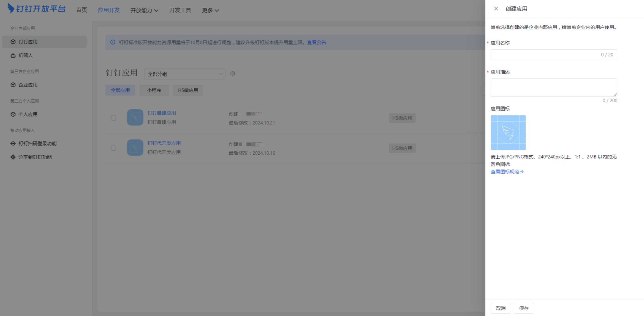Viewport: 644px width, 316px height.
Task: Open 钉钉应用 in the sidebar
Action: click(45, 42)
